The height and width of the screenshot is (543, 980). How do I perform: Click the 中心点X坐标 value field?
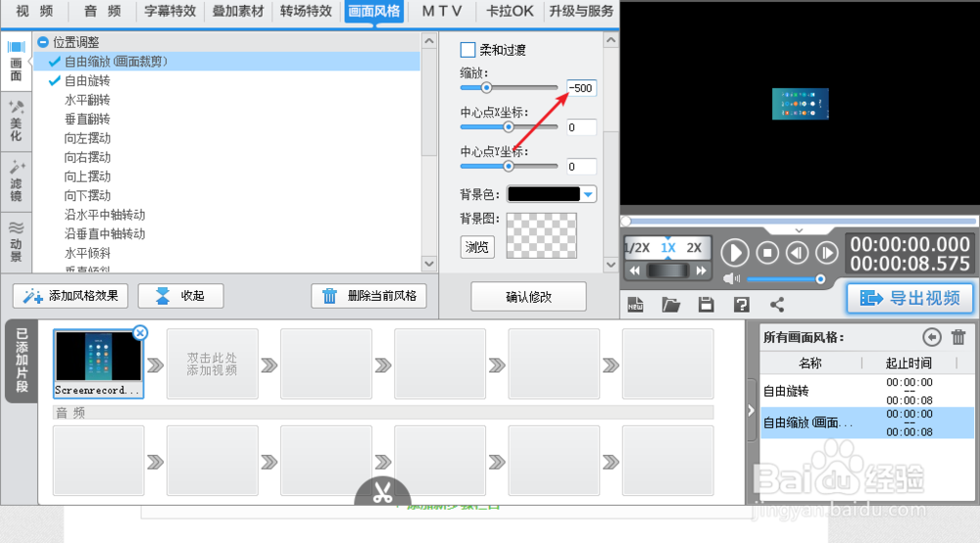581,127
